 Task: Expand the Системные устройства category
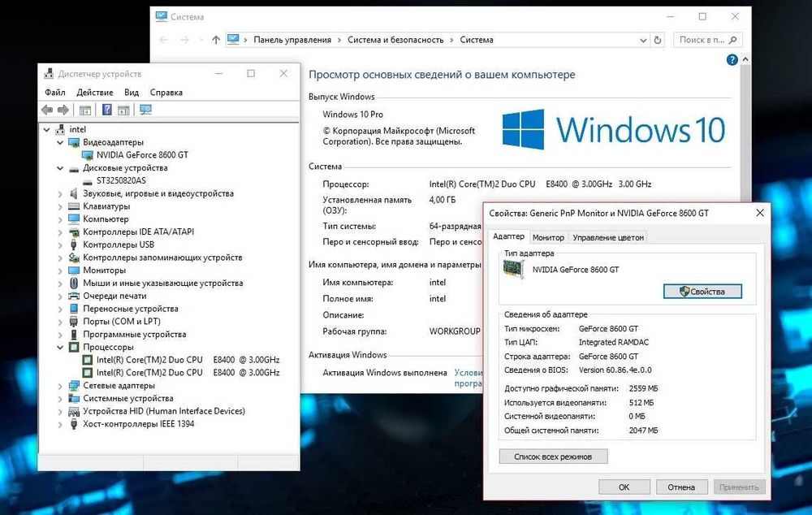coord(60,398)
